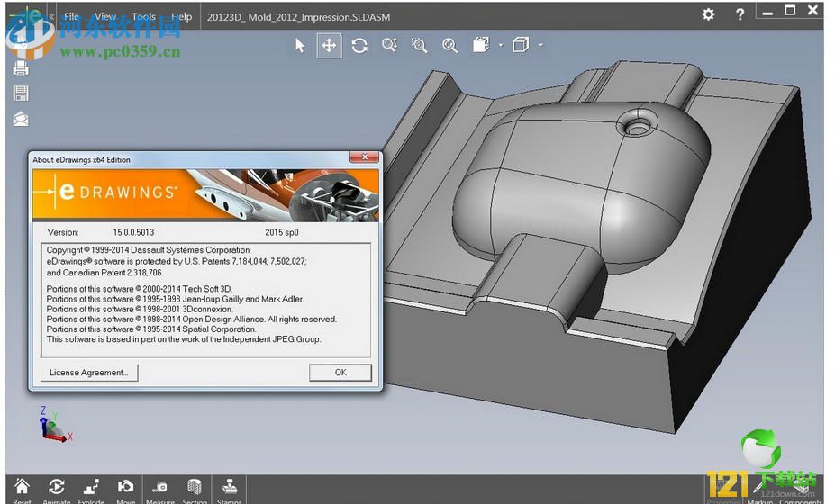
Task: Expand the view orientation dropdown arrow
Action: (x=500, y=45)
